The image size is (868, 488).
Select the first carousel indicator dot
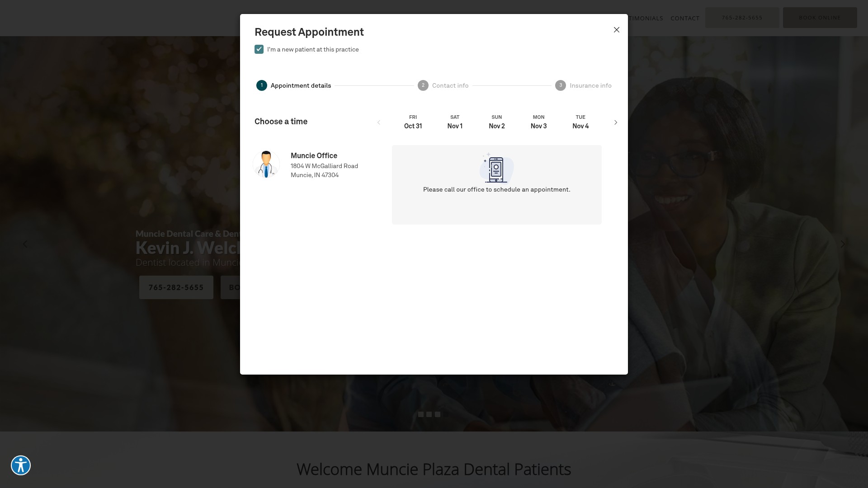(x=421, y=414)
